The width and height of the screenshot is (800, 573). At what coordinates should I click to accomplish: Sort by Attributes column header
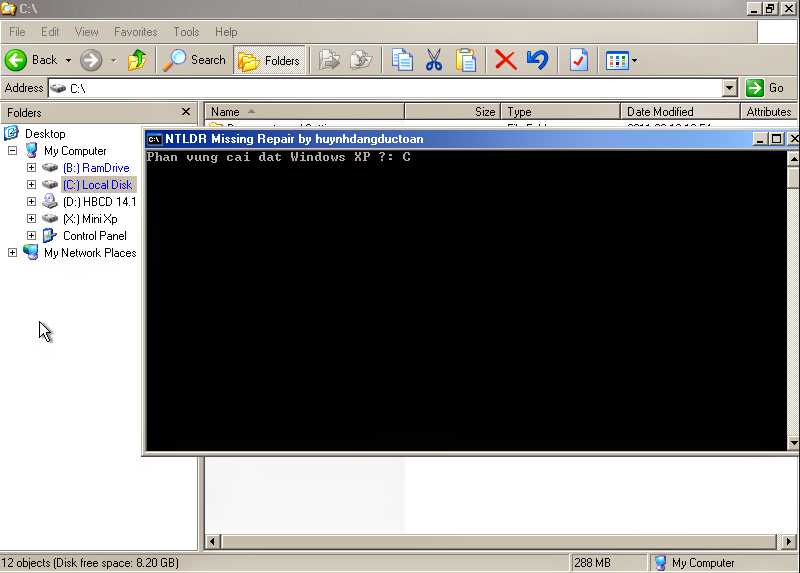[769, 111]
